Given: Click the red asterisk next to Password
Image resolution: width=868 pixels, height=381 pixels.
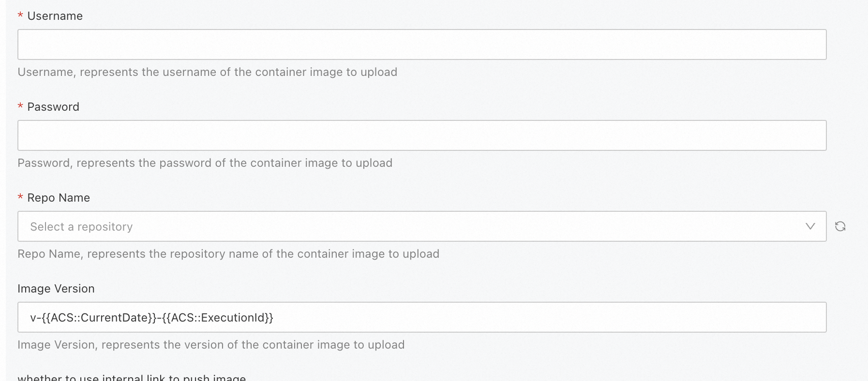Looking at the screenshot, I should (20, 107).
